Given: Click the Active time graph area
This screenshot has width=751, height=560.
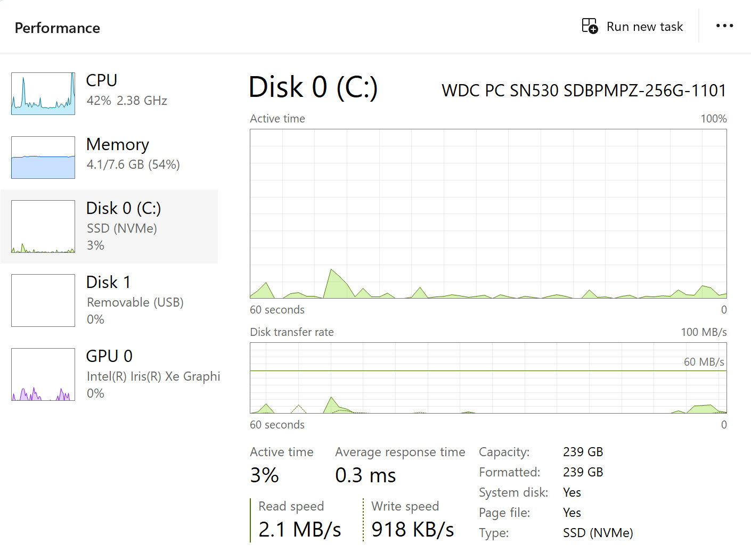Looking at the screenshot, I should click(x=488, y=213).
